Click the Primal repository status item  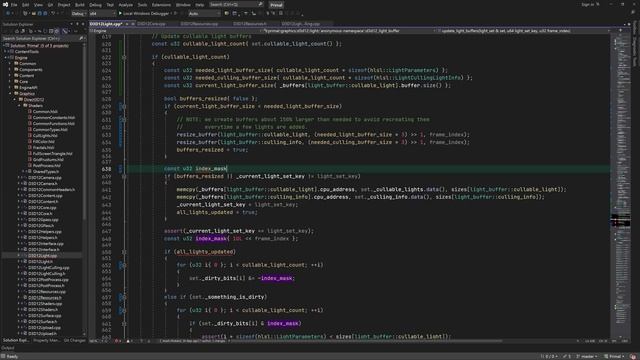(614, 356)
